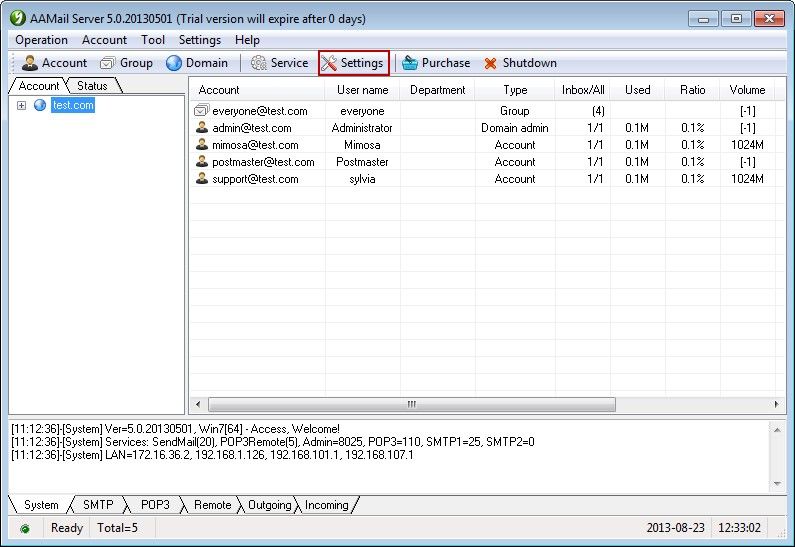
Task: Click the log line starting with LAN=172.16.36.2
Action: point(212,455)
